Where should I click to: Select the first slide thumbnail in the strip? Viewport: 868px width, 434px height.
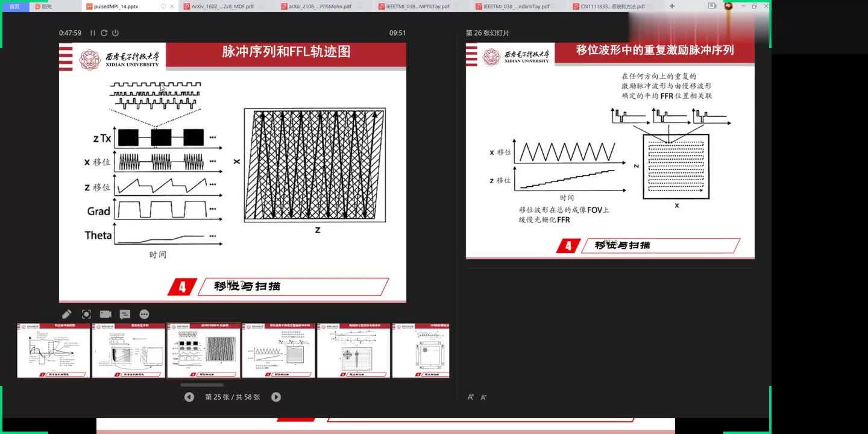coord(54,350)
